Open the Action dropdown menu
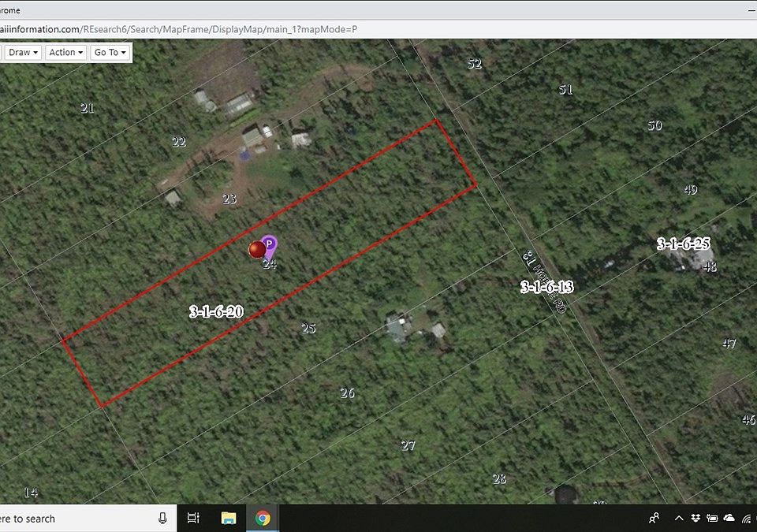This screenshot has height=532, width=757. tap(66, 52)
